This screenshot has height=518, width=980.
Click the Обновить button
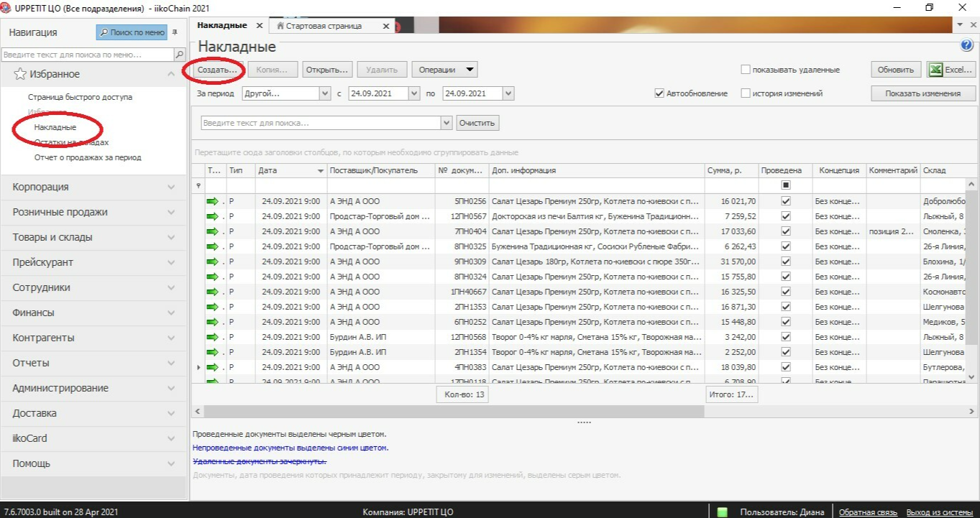(896, 70)
